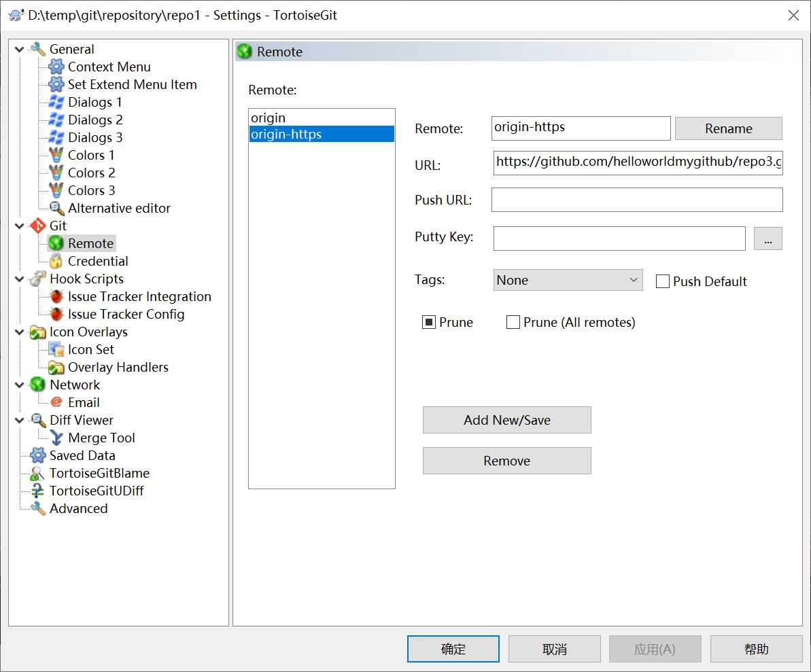Image resolution: width=811 pixels, height=672 pixels.
Task: Collapse the Git tree node
Action: coord(20,226)
